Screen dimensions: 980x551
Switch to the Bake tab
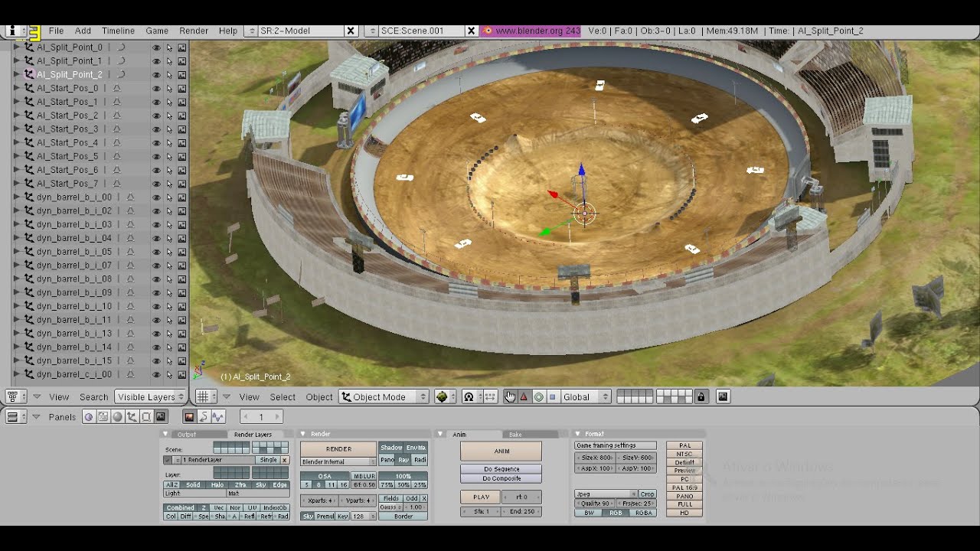(x=515, y=435)
